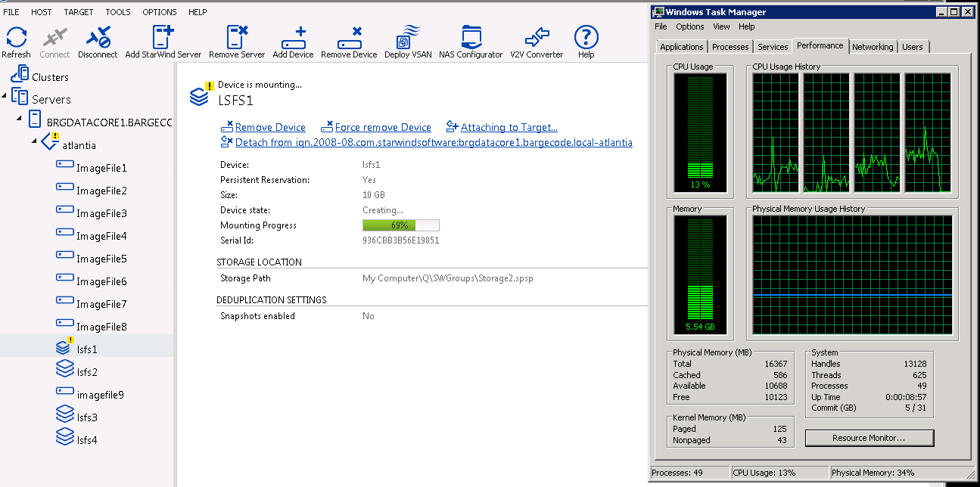Click the Memory usage meter
The width and height of the screenshot is (980, 487).
click(x=701, y=275)
